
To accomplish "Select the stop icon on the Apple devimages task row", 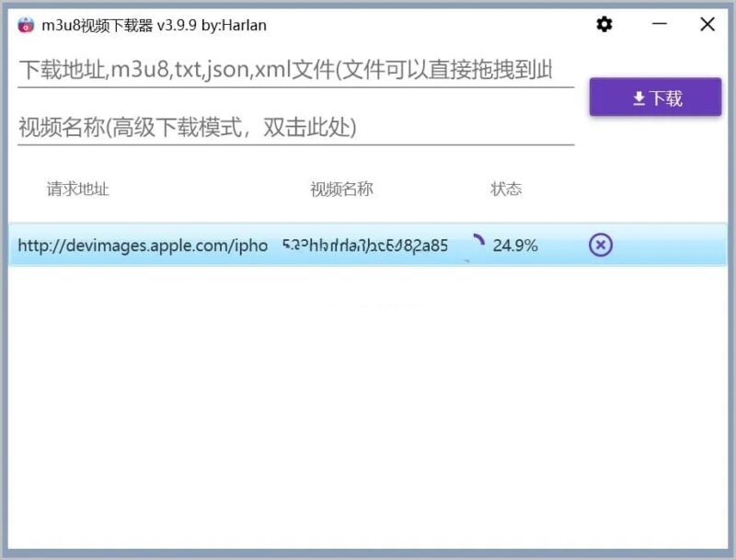I will [x=600, y=245].
